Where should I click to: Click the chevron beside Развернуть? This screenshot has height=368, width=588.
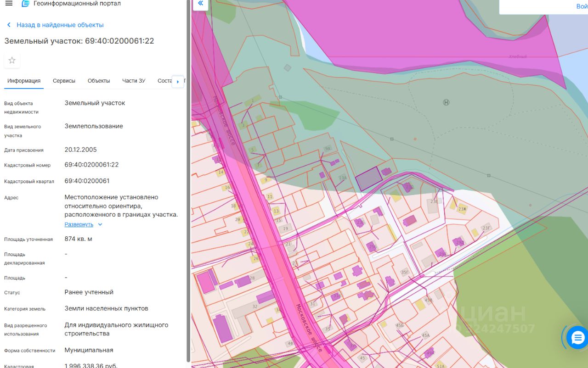point(100,224)
